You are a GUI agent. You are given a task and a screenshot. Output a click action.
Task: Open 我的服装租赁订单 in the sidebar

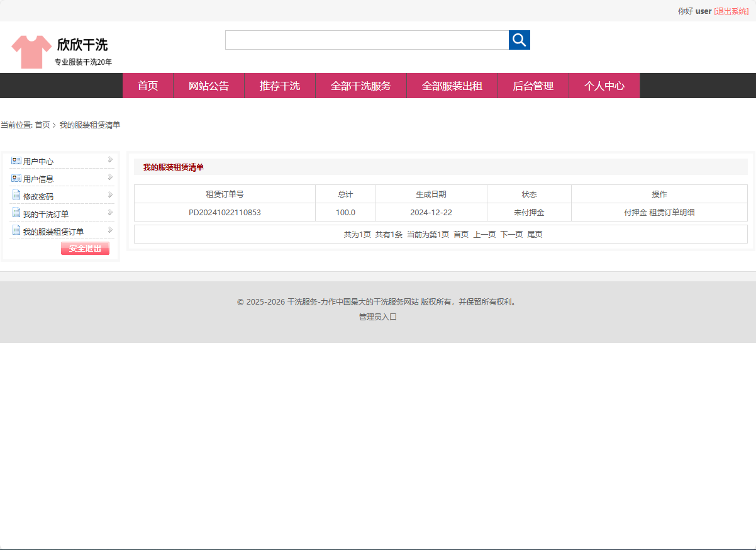pyautogui.click(x=53, y=232)
